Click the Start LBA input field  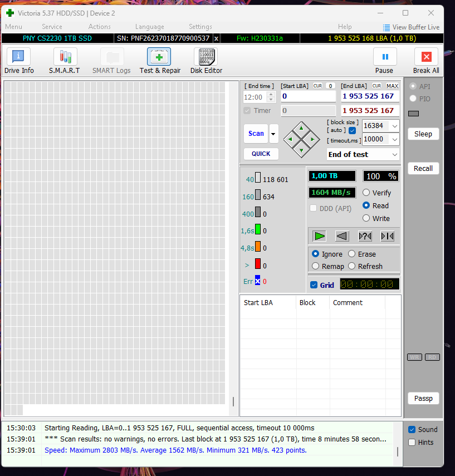point(309,96)
